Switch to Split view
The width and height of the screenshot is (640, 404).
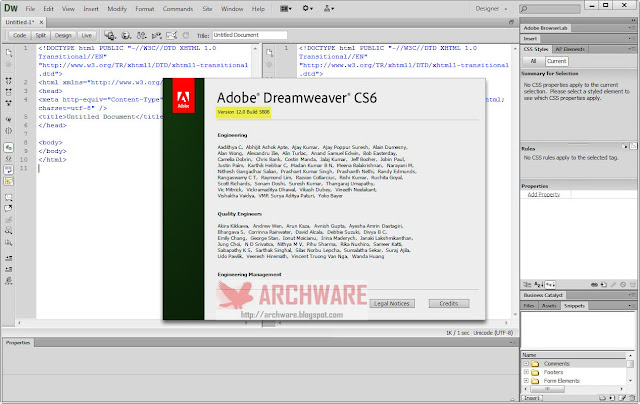(40, 36)
